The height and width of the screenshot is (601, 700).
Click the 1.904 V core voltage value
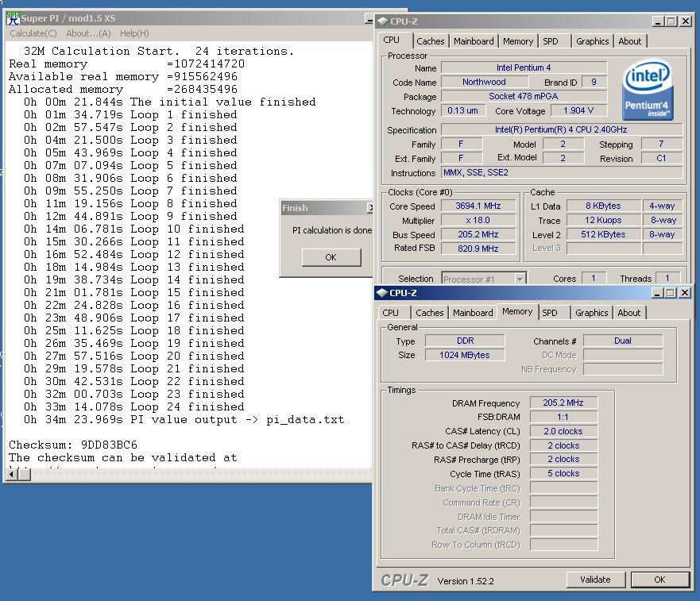578,110
